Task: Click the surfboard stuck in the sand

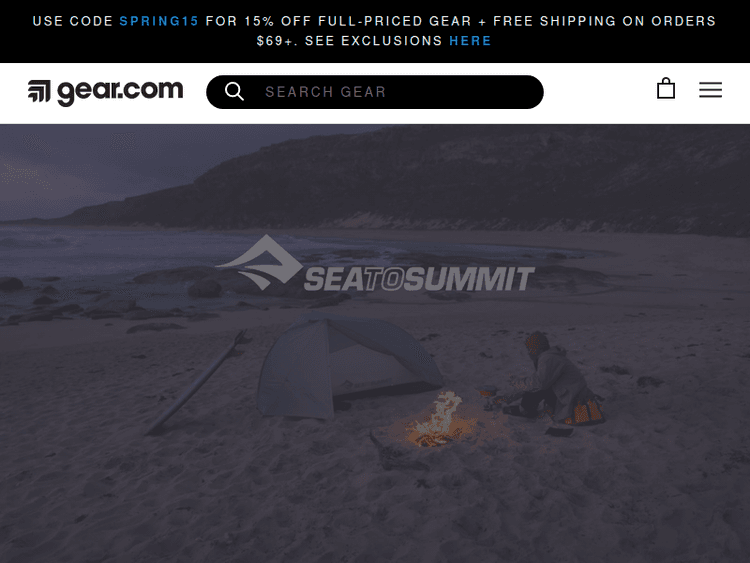Action: 199,380
